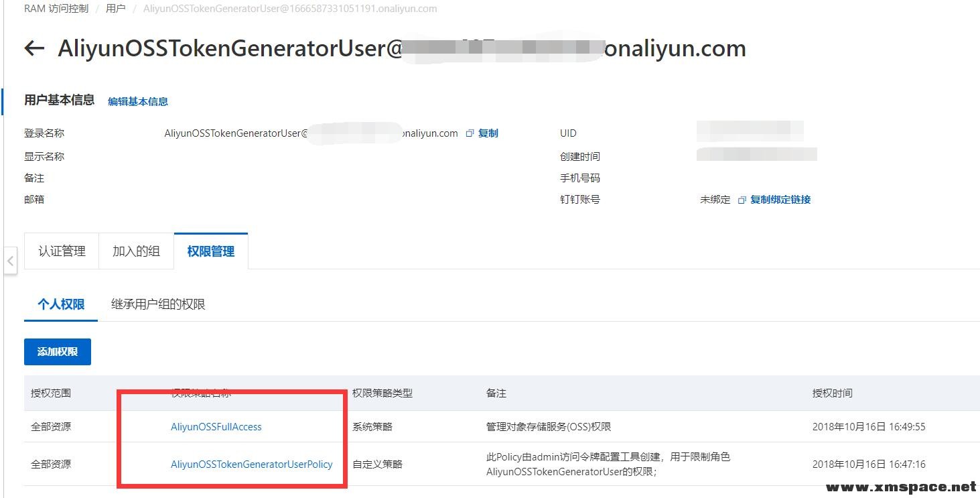Switch to the 认证管理 tab
Image resolution: width=980 pixels, height=498 pixels.
(62, 251)
